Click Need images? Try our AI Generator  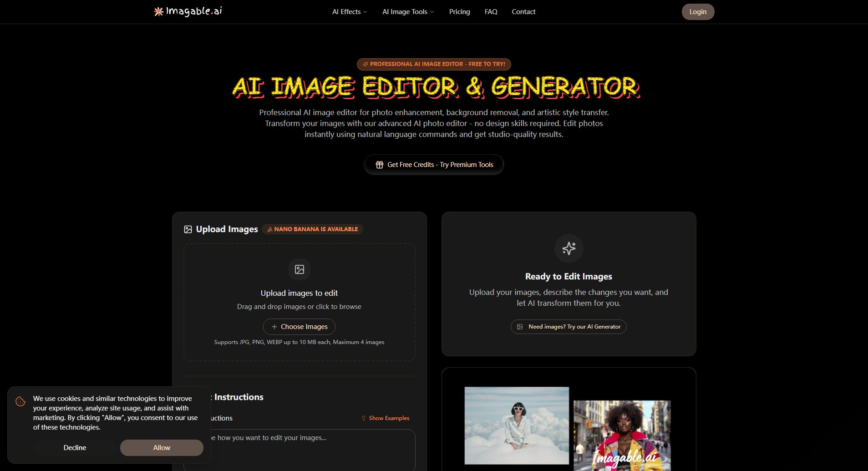569,327
